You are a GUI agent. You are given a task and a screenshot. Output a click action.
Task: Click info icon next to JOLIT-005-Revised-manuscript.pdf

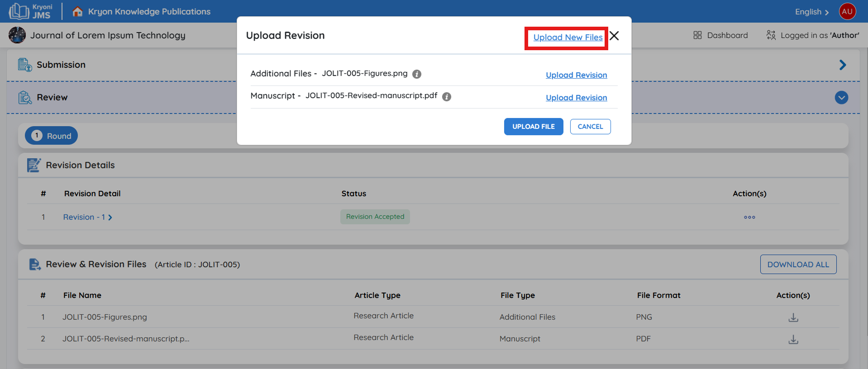(447, 97)
